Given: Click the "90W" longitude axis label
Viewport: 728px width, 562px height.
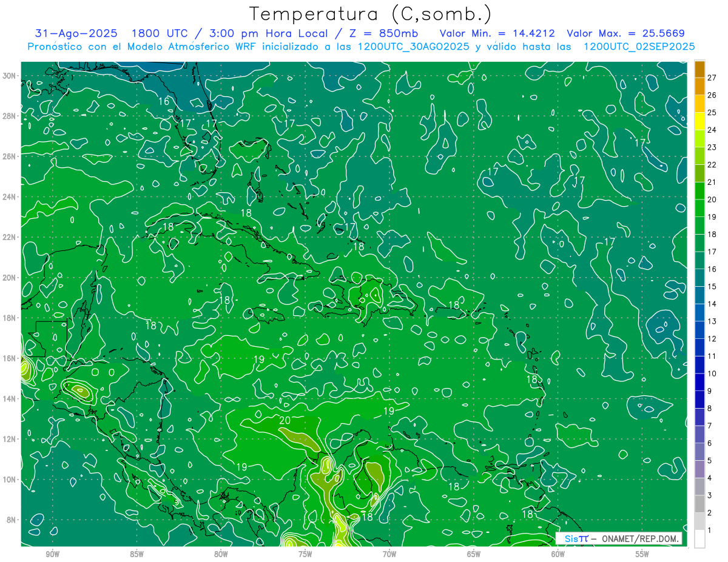Looking at the screenshot, I should click(x=52, y=554).
